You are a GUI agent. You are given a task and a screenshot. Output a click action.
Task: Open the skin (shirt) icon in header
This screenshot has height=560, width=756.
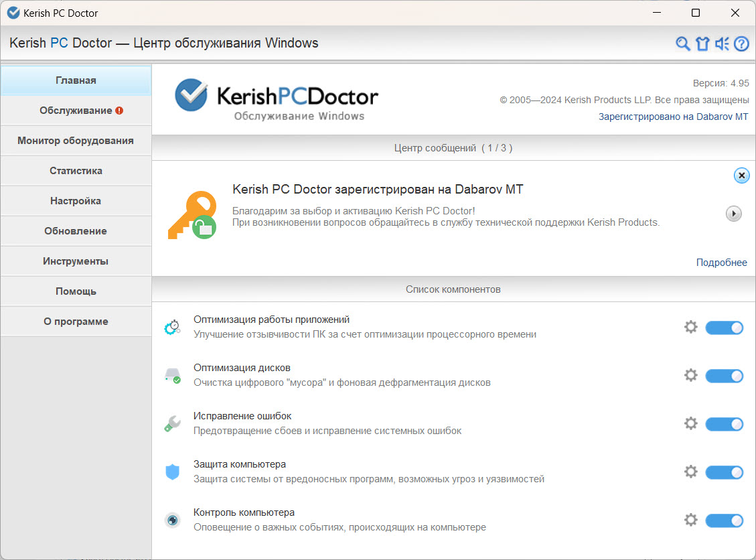click(702, 44)
